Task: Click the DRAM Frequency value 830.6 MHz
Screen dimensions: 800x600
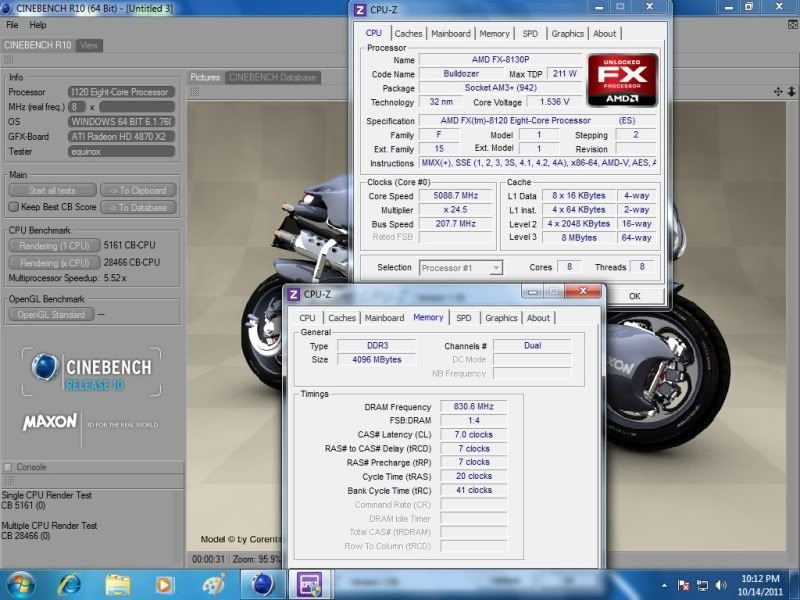Action: pyautogui.click(x=473, y=407)
